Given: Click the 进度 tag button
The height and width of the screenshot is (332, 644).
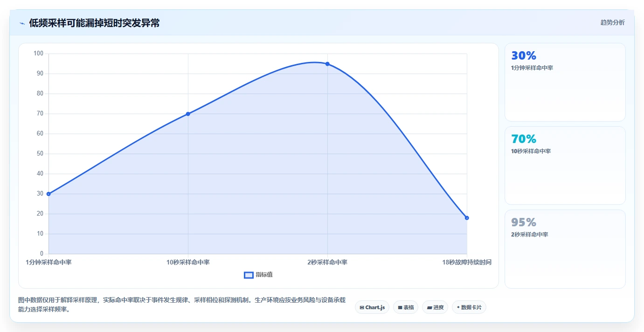Looking at the screenshot, I should point(435,307).
